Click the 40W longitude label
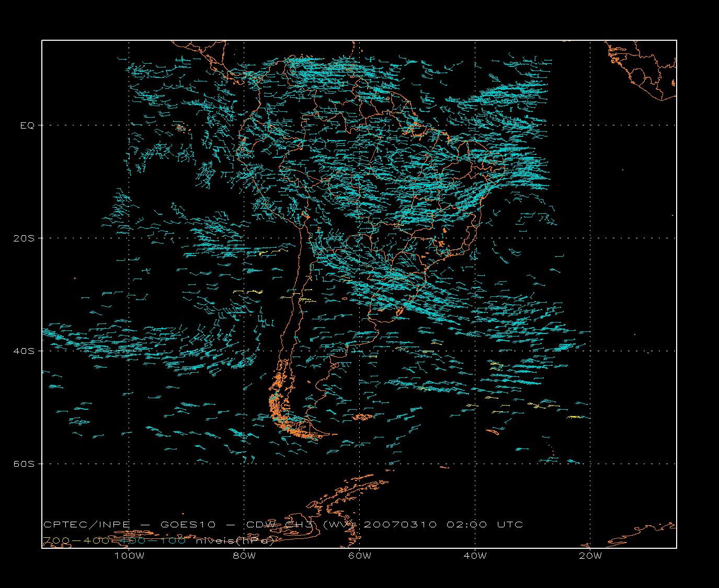719x588 pixels. coord(475,556)
